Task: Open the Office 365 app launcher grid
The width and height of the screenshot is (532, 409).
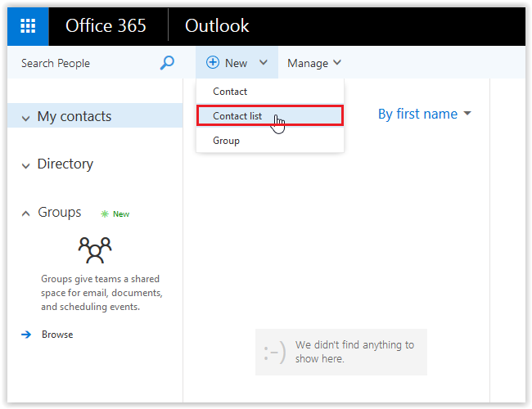Action: point(28,26)
